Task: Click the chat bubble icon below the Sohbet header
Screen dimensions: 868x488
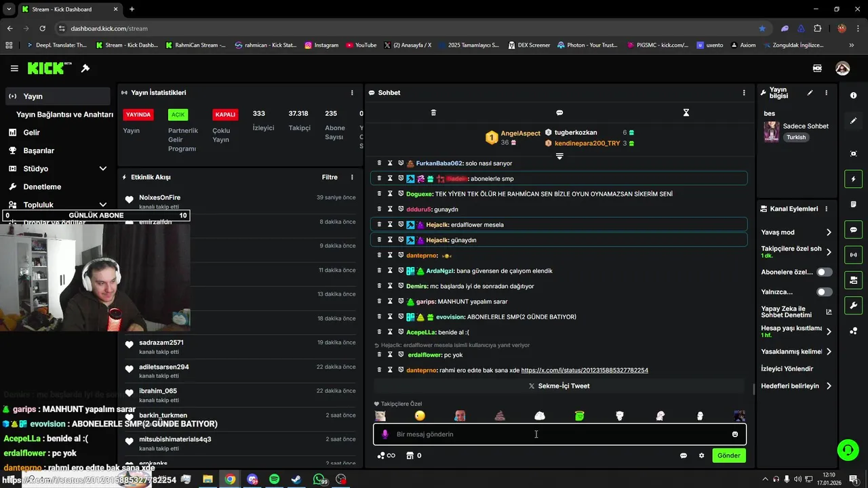Action: (559, 113)
